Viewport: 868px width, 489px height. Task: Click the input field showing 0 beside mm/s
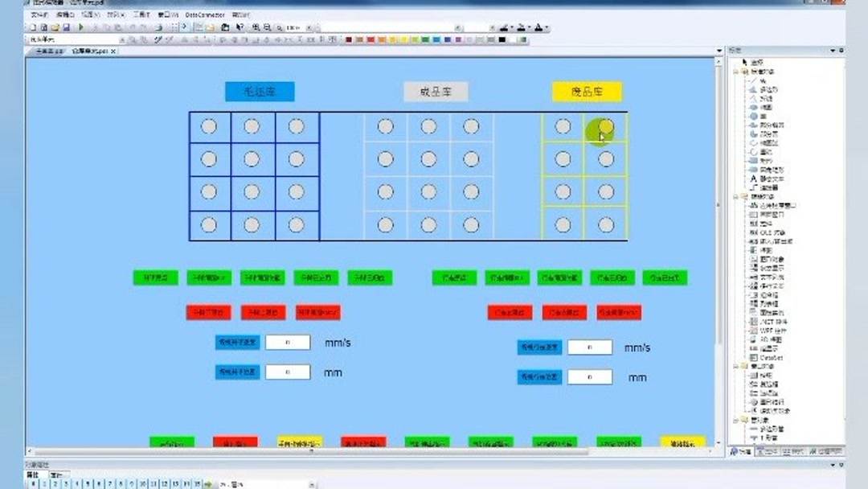point(288,342)
